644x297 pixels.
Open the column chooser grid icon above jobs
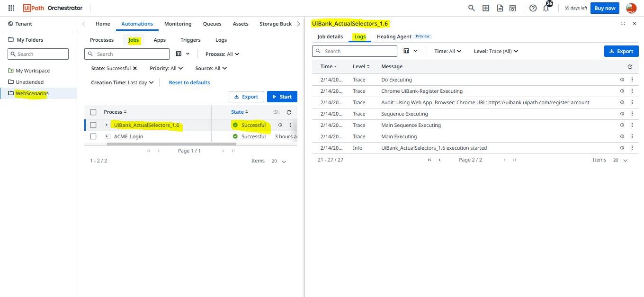coord(179,54)
